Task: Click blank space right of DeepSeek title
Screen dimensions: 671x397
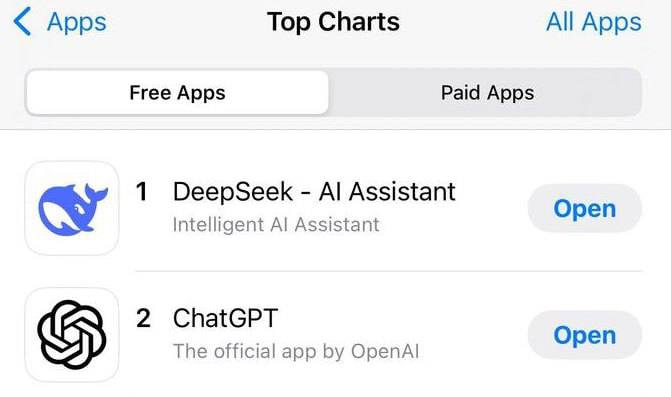Action: point(491,191)
